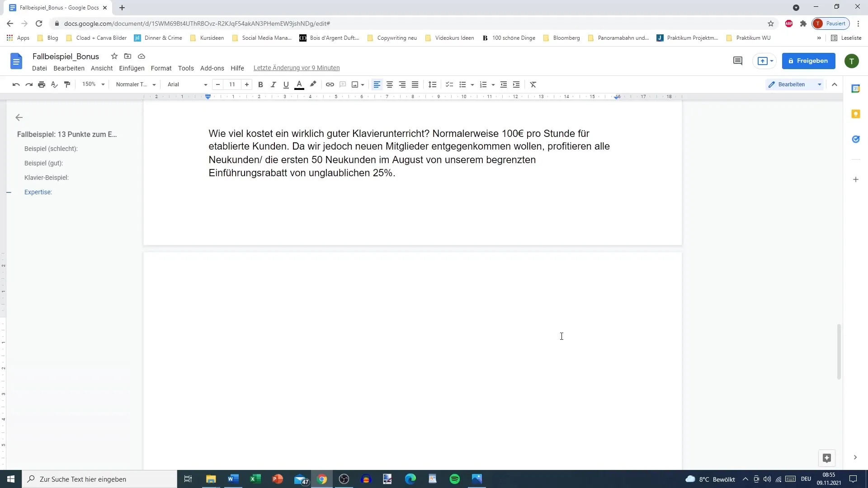Open the Add-ons menu
Screen dimensions: 868x488
(212, 68)
